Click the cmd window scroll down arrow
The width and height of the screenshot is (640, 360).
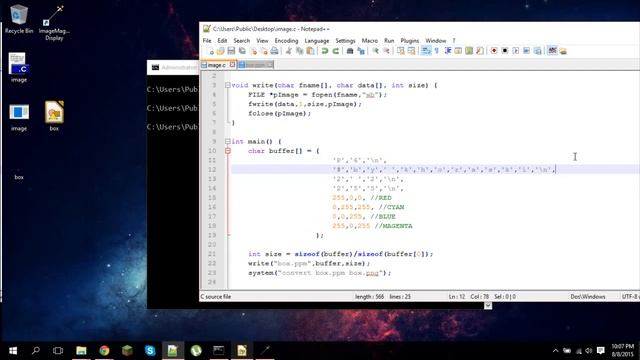pyautogui.click(x=488, y=306)
